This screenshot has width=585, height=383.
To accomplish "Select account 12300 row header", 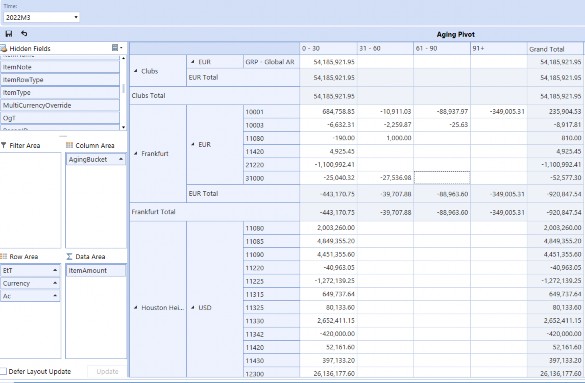I will click(x=271, y=373).
